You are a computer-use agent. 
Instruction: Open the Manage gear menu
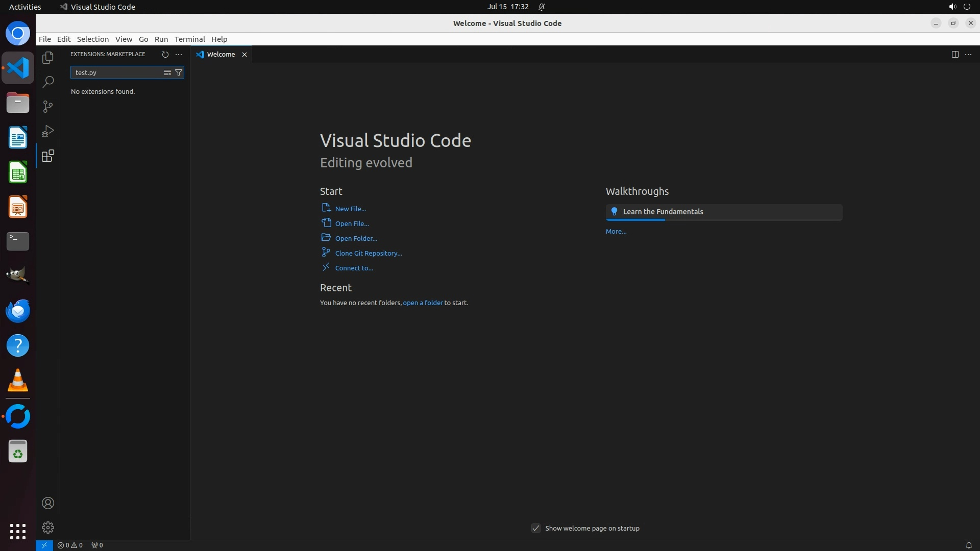[48, 527]
